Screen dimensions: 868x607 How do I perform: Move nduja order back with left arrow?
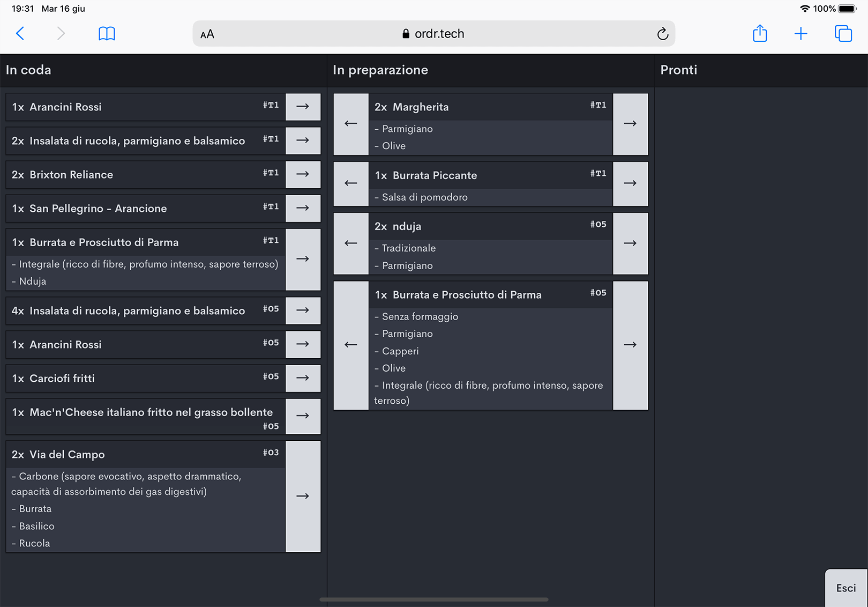351,243
